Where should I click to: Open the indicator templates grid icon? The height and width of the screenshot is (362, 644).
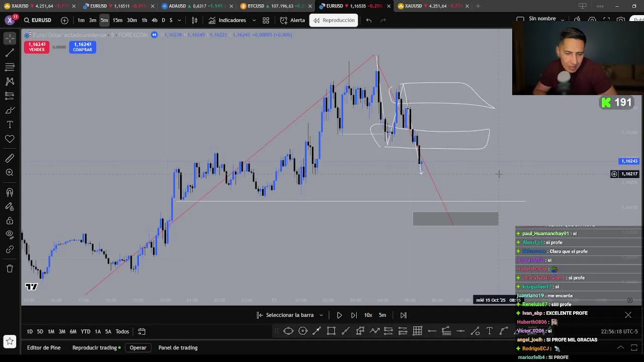click(x=266, y=20)
